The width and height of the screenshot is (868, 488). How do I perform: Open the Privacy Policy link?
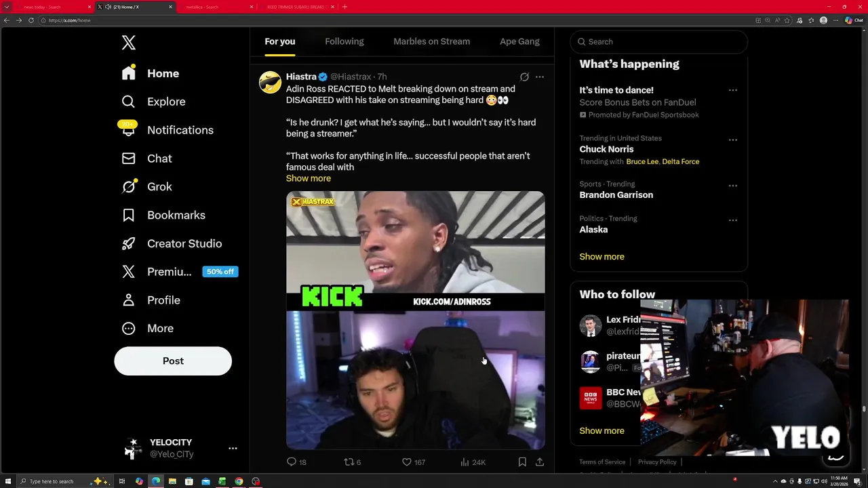pos(657,462)
